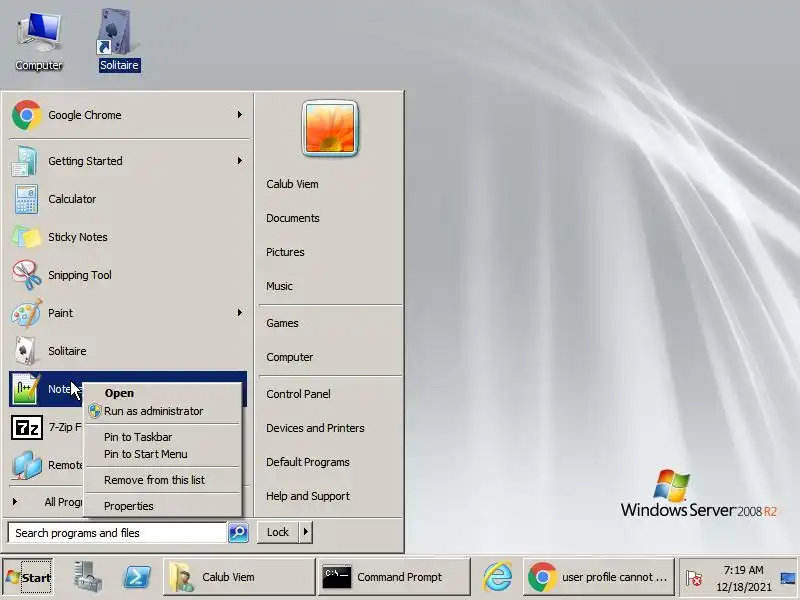Click the Run as administrator shield icon
800x600 pixels.
(x=95, y=411)
